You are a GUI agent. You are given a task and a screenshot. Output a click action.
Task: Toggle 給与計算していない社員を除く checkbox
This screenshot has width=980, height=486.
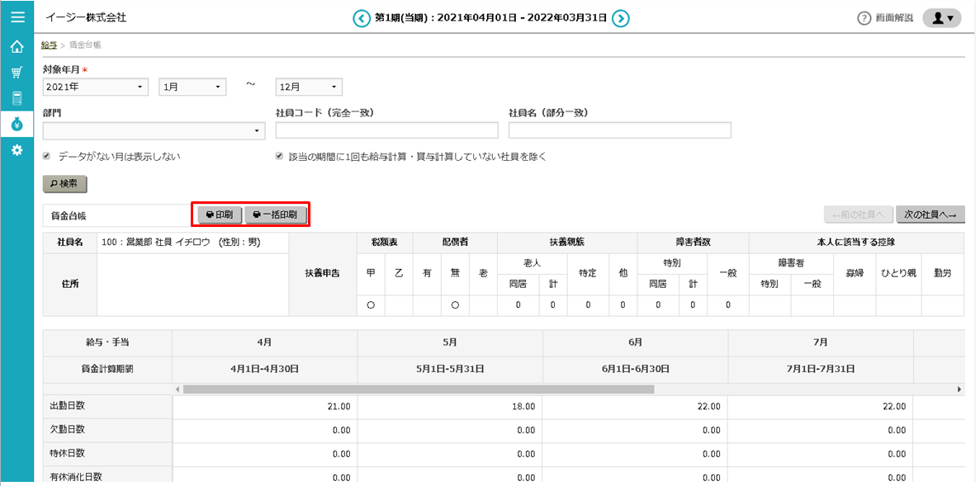click(280, 156)
